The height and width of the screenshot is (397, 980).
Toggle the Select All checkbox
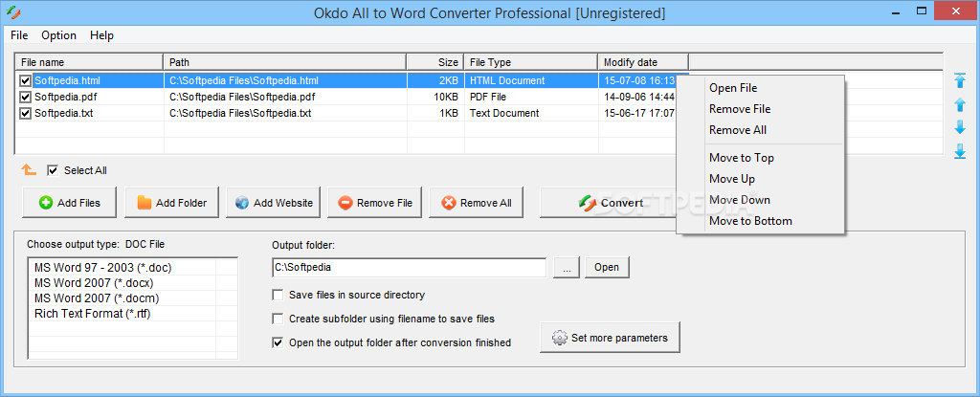[54, 170]
